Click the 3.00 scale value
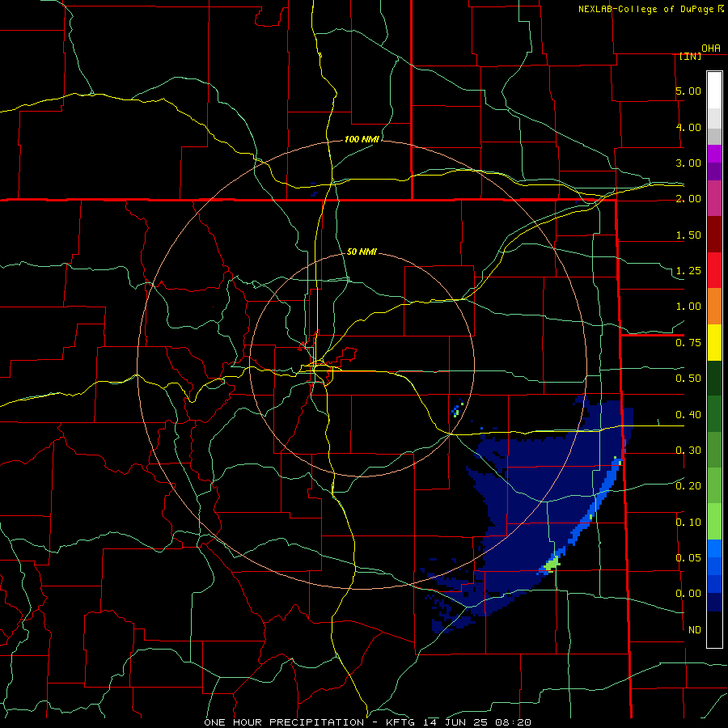 (x=688, y=163)
